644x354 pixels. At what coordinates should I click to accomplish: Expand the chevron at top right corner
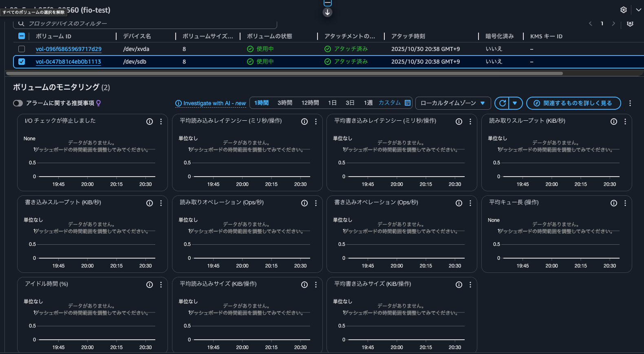(x=638, y=10)
